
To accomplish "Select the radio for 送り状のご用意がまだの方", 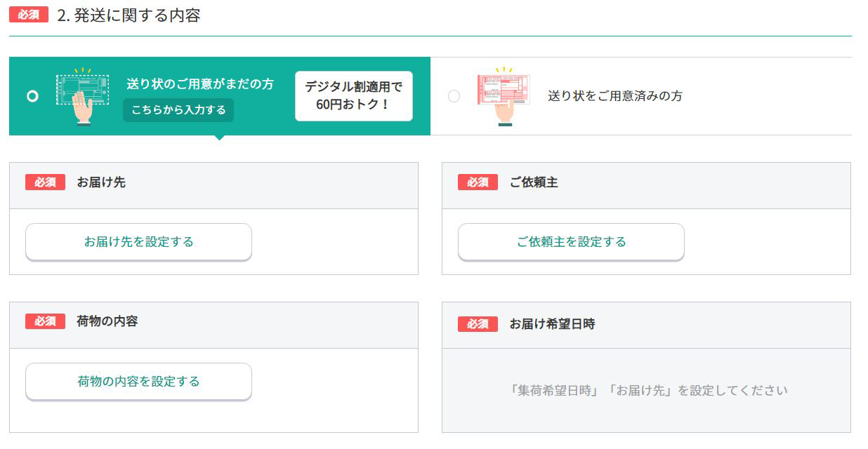I will [x=32, y=96].
